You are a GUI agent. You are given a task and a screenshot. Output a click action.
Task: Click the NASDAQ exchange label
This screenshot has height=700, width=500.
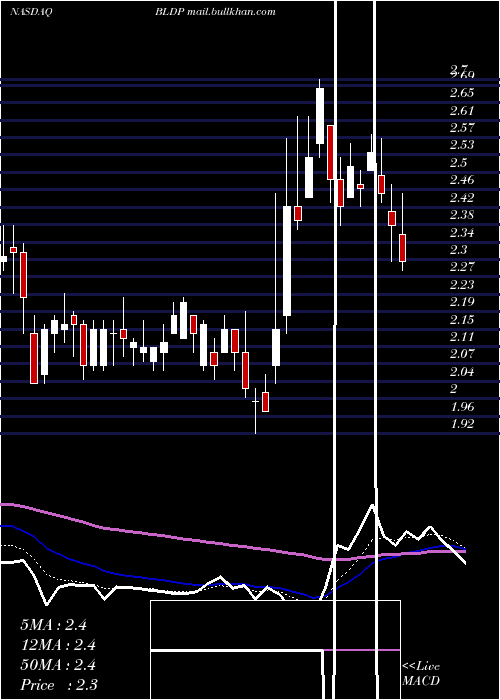click(x=31, y=12)
